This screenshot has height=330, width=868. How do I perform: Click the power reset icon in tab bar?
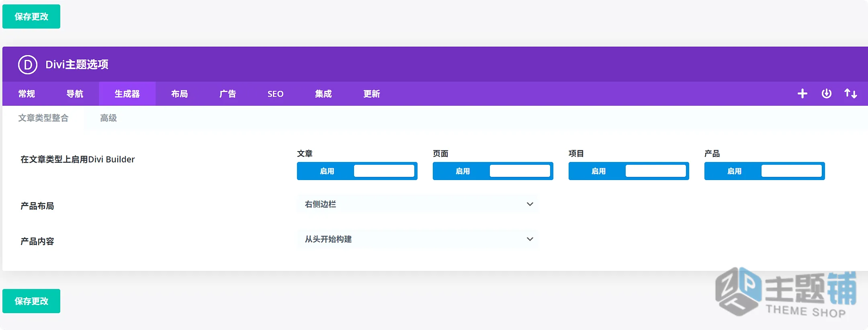(x=826, y=94)
